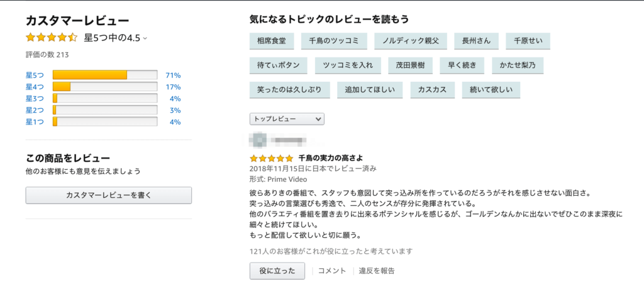This screenshot has height=289, width=644.
Task: Expand the 星5つ中の4.5 rating popover arrow
Action: [145, 38]
